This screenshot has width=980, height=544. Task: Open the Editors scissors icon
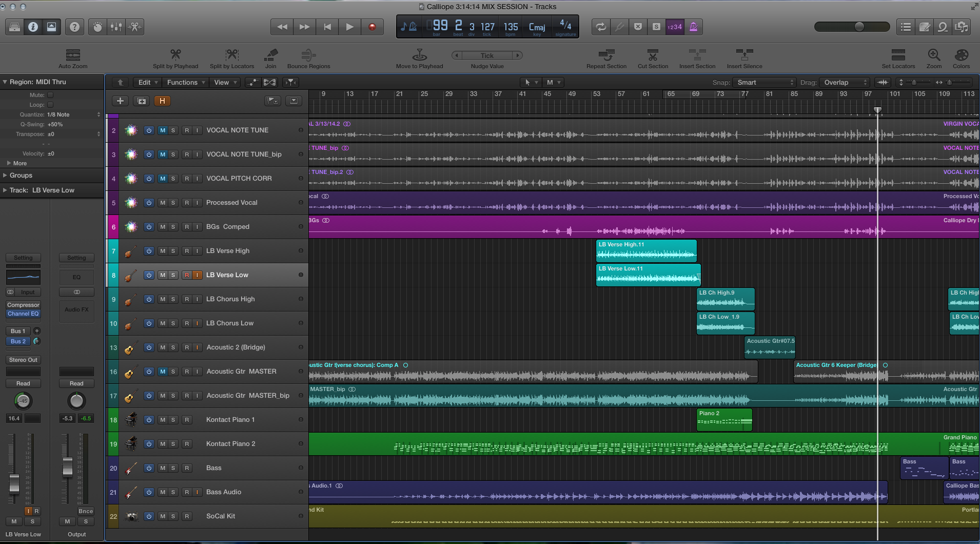pyautogui.click(x=135, y=27)
